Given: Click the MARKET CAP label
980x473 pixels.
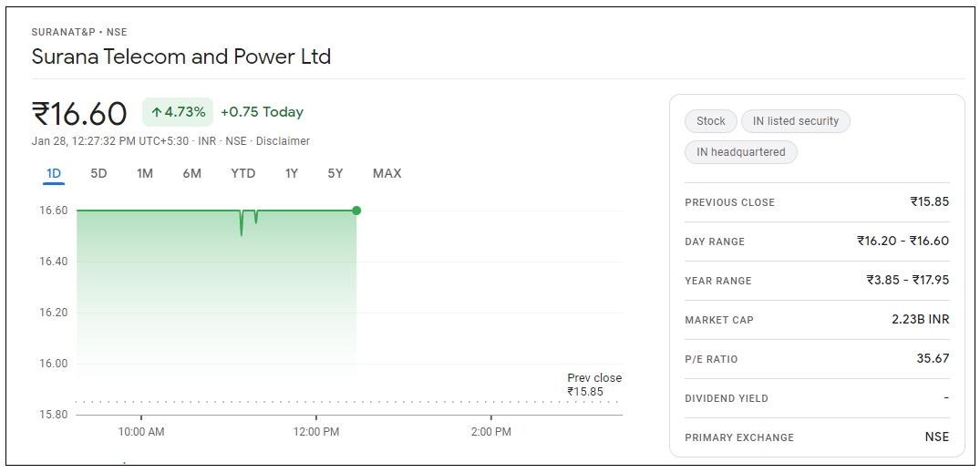Looking at the screenshot, I should 719,320.
